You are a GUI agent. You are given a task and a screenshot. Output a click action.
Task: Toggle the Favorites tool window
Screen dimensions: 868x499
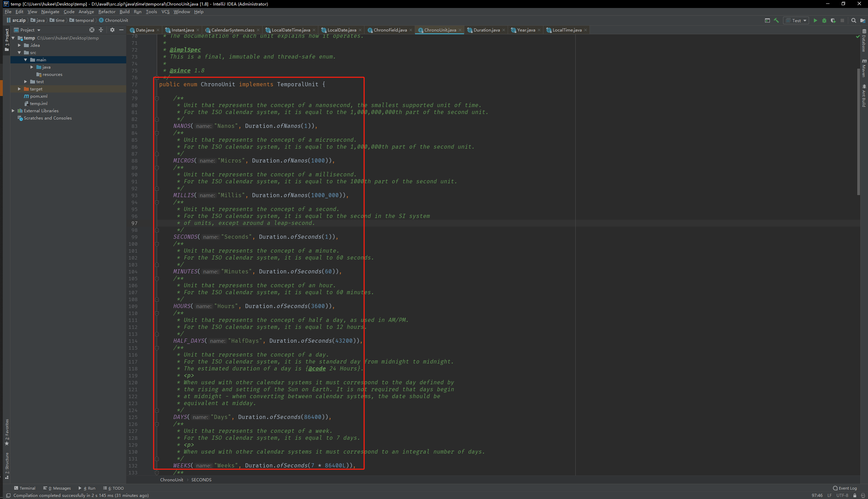[7, 431]
